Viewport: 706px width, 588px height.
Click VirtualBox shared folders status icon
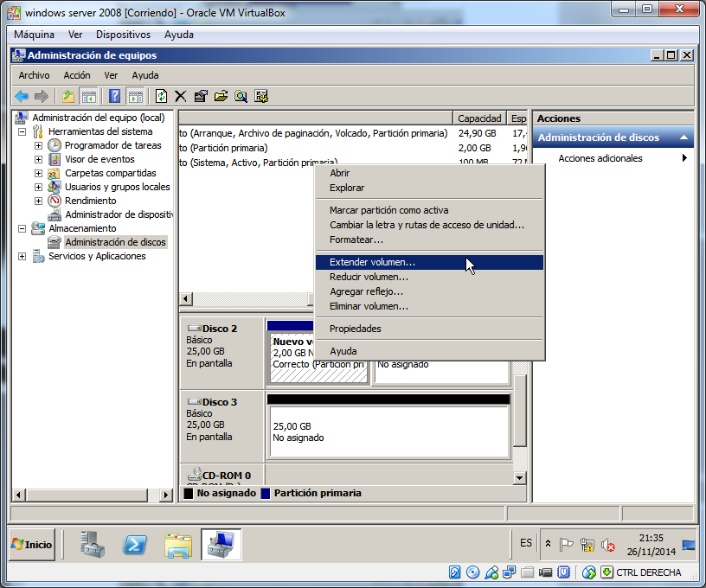[527, 572]
